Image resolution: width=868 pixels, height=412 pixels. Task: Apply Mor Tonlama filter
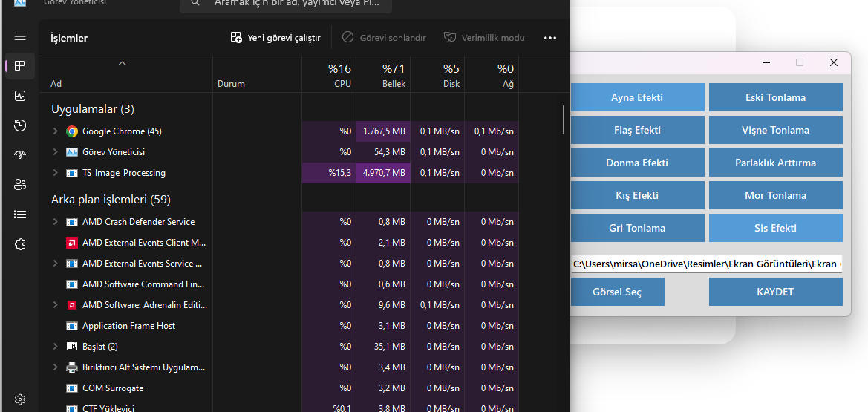click(775, 195)
